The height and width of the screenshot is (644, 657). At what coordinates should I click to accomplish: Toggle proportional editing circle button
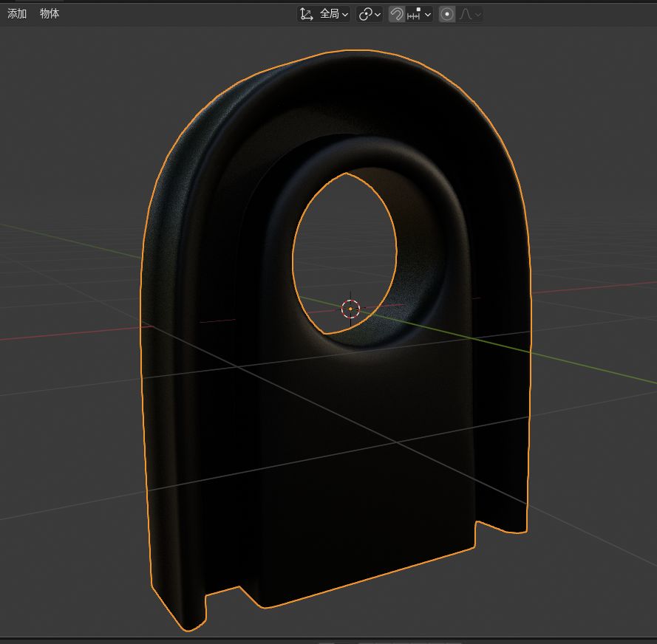[447, 14]
